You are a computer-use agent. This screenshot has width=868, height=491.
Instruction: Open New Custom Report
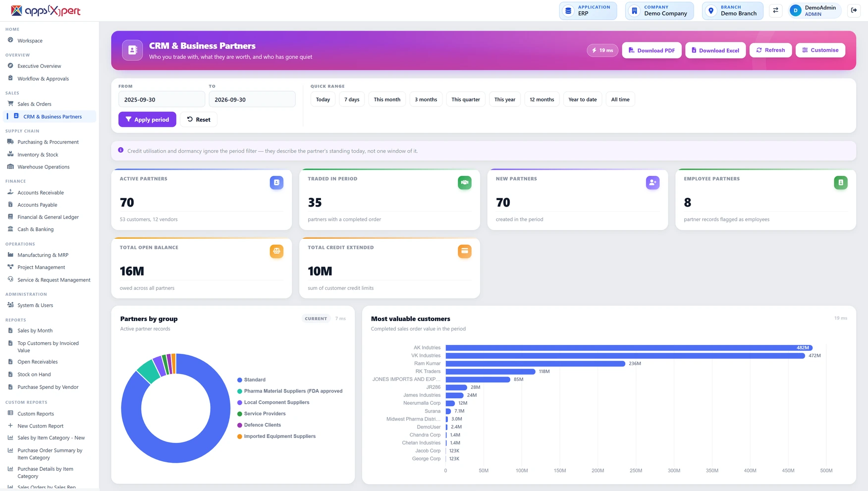coord(41,426)
